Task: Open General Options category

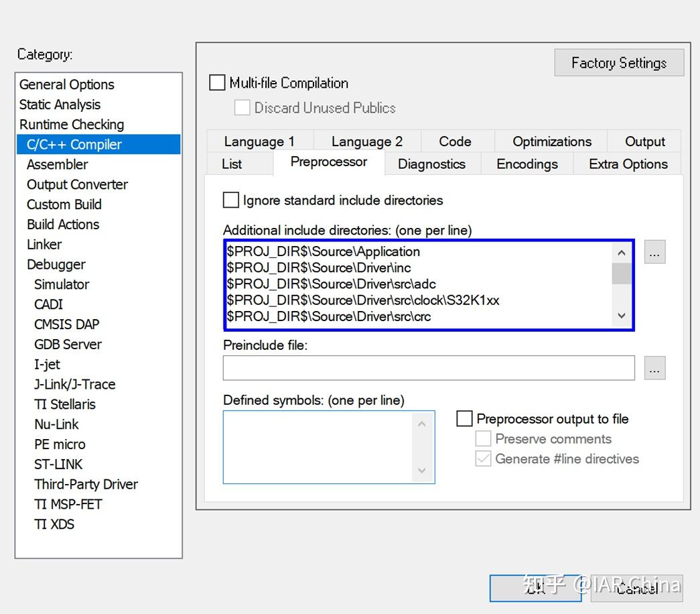Action: [66, 84]
